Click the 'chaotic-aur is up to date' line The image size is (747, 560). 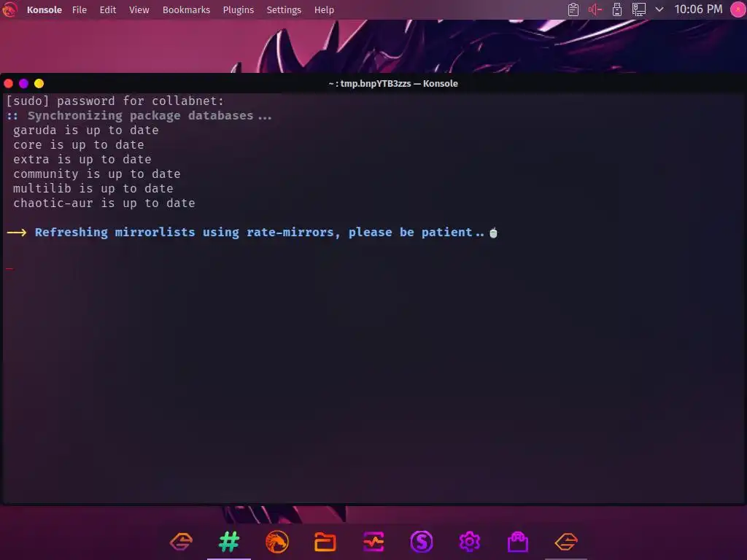tap(104, 203)
